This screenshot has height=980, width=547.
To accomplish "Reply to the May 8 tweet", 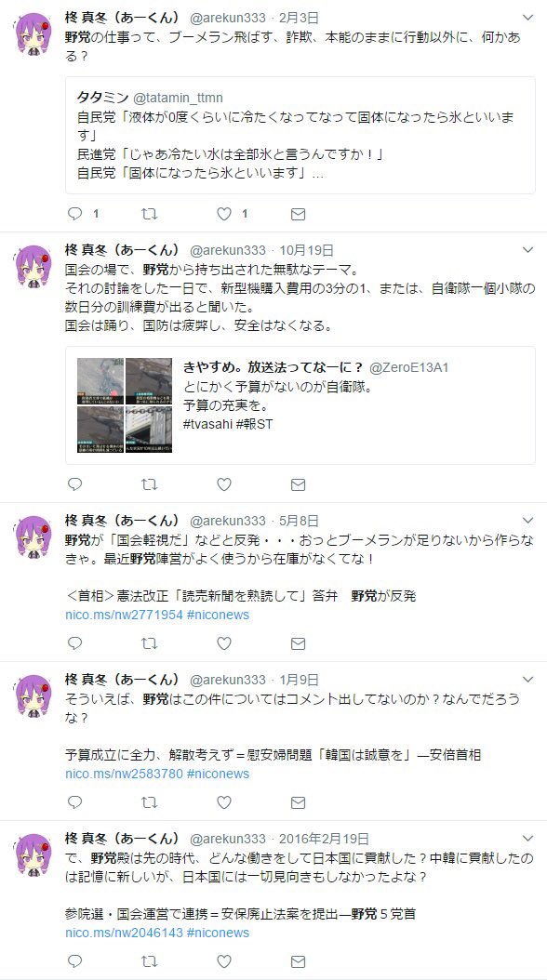I will 75,643.
